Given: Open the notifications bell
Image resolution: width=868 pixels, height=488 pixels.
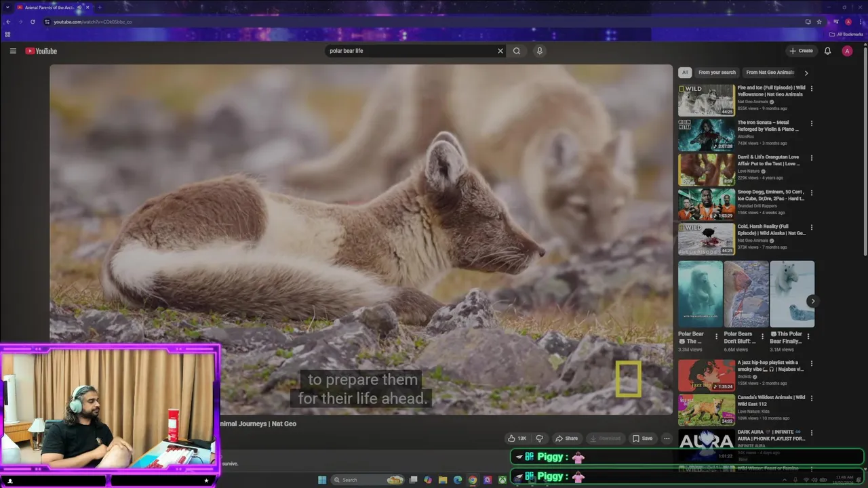Looking at the screenshot, I should [x=827, y=51].
